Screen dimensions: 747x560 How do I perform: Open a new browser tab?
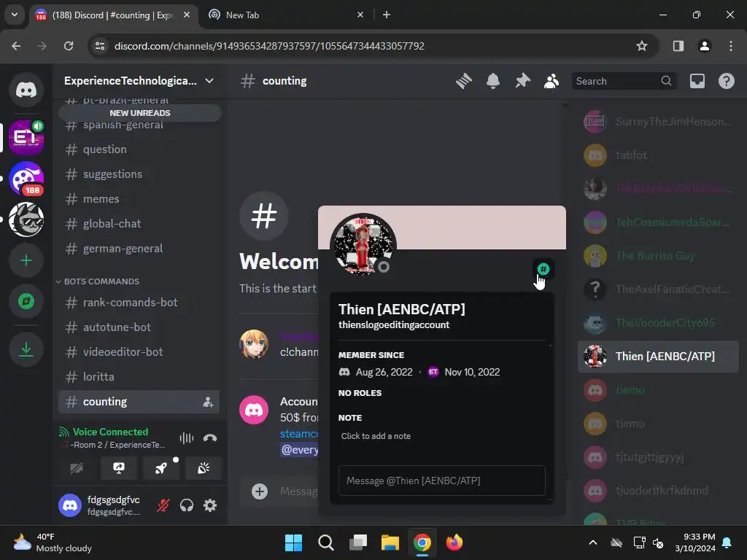point(387,15)
